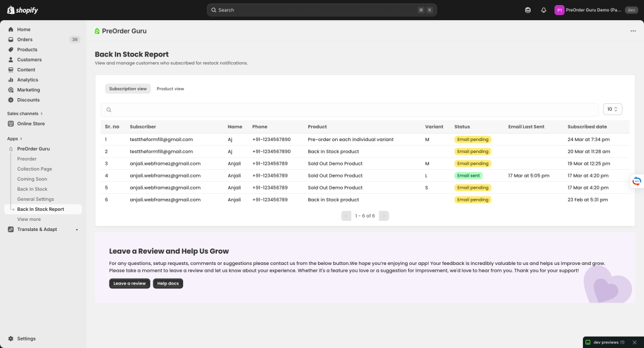Screen dimensions: 644x348
Task: Open Orders via its sidebar icon
Action: coord(11,40)
